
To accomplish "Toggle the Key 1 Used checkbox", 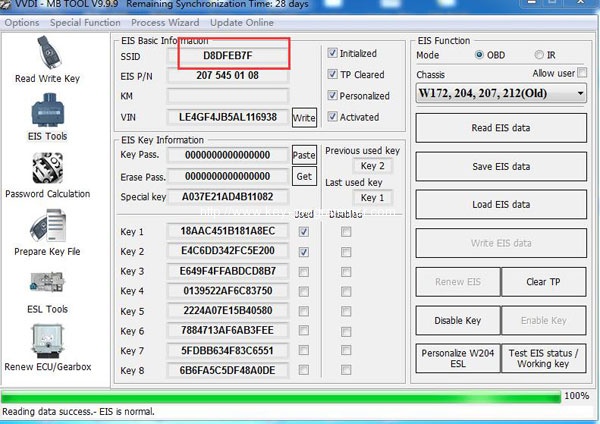I will point(304,232).
